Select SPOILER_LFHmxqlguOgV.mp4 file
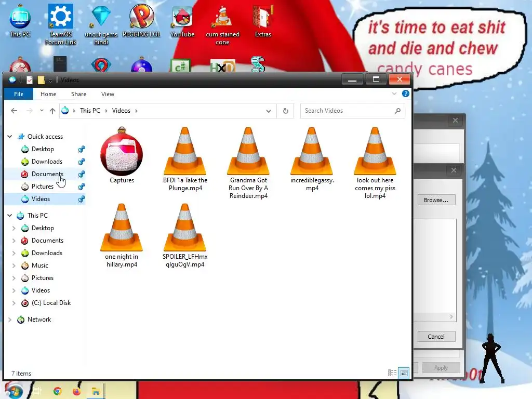 (185, 235)
